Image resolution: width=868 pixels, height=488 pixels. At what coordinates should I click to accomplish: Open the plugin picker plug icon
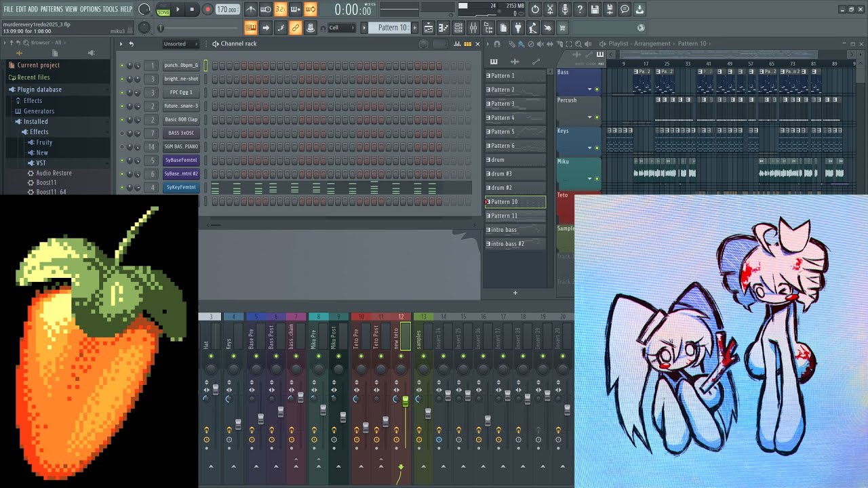point(517,28)
